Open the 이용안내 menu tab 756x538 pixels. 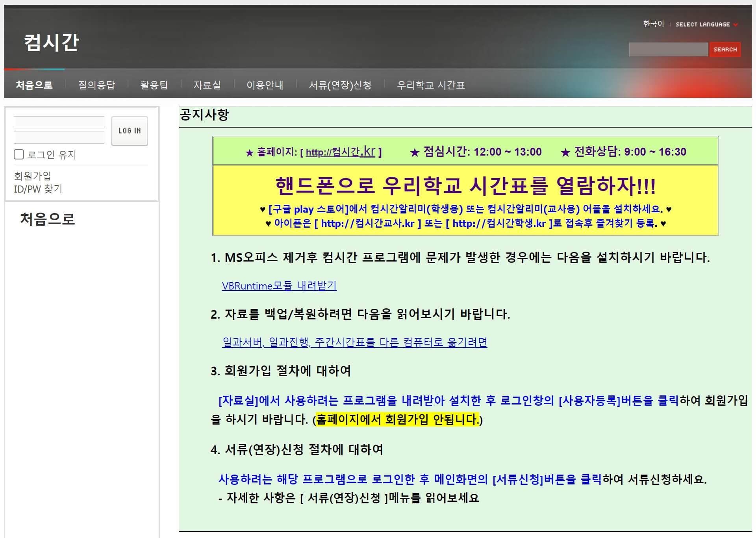265,85
